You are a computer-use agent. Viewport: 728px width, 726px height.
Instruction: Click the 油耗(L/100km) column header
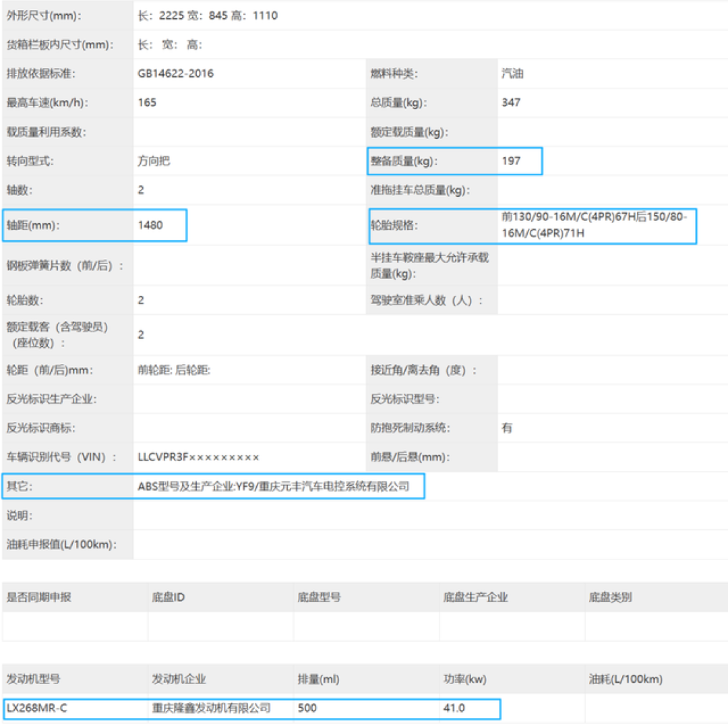coord(626,679)
